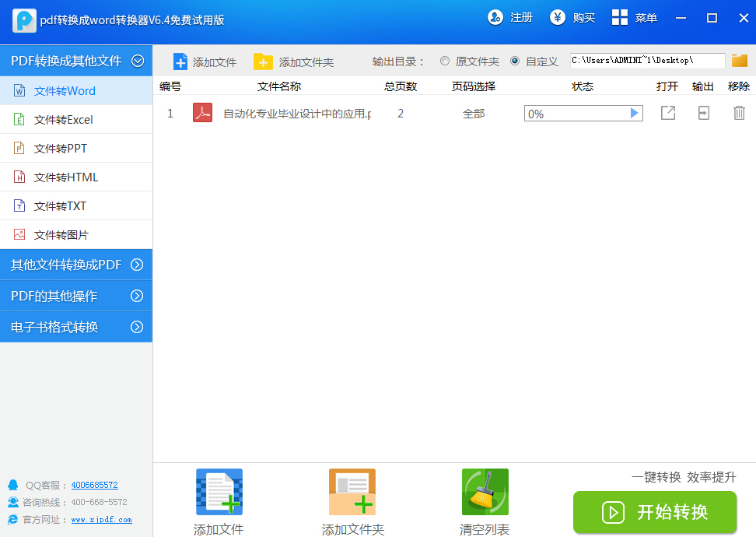The height and width of the screenshot is (537, 756).
Task: Click the 清空列表 broom icon
Action: click(x=485, y=492)
